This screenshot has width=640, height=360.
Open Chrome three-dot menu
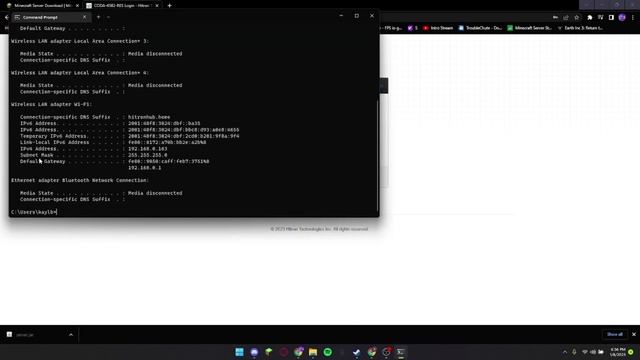click(633, 18)
